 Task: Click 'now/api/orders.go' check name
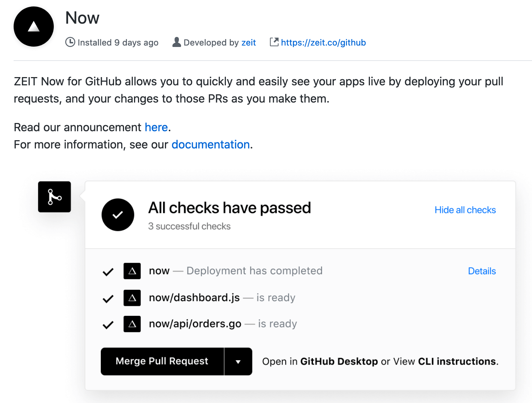coord(195,324)
